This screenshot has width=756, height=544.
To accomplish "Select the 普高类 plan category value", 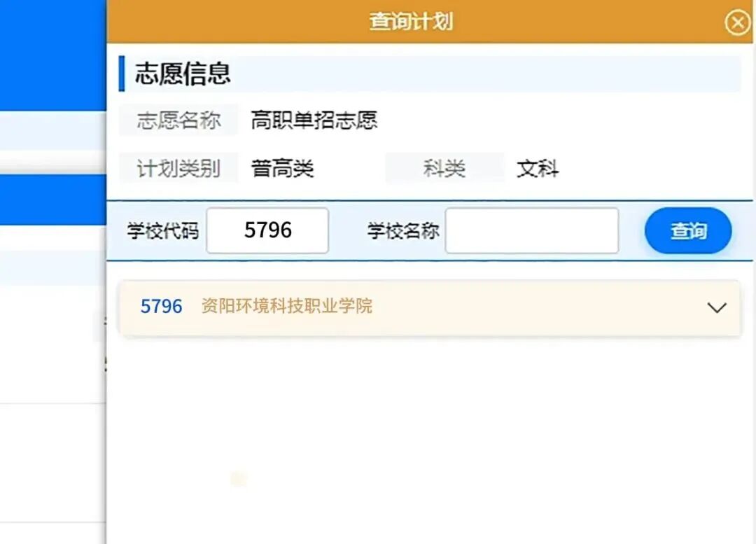I will pyautogui.click(x=282, y=168).
